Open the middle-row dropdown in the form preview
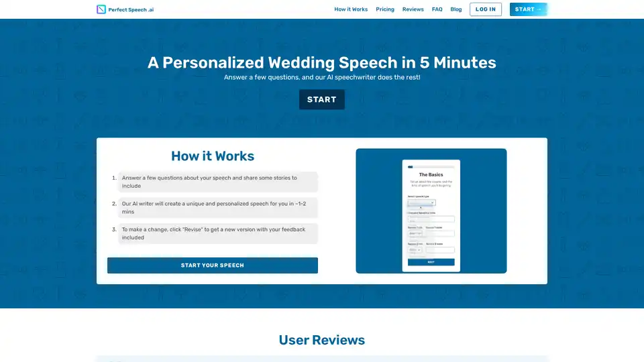The width and height of the screenshot is (644, 362). 415,234
